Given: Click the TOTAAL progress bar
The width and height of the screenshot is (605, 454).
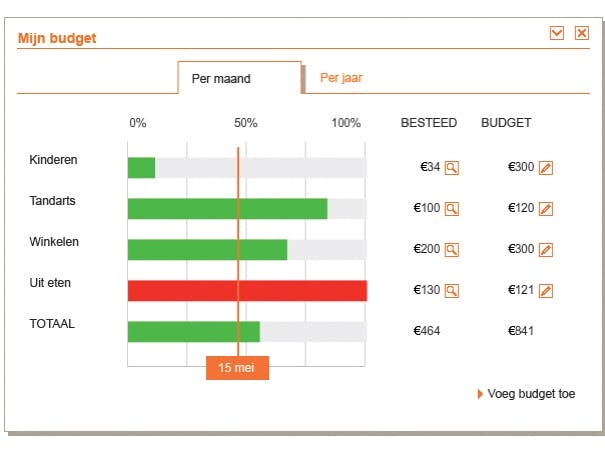Looking at the screenshot, I should (193, 332).
